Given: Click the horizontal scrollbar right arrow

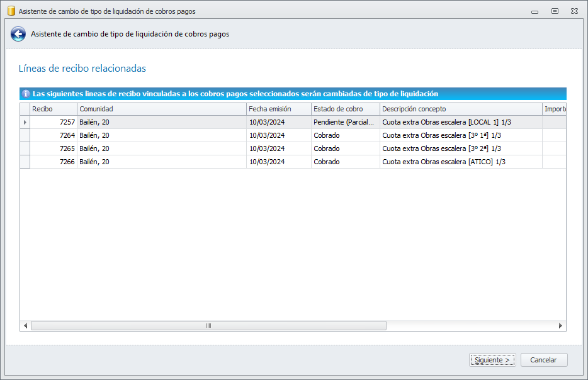Looking at the screenshot, I should click(560, 326).
